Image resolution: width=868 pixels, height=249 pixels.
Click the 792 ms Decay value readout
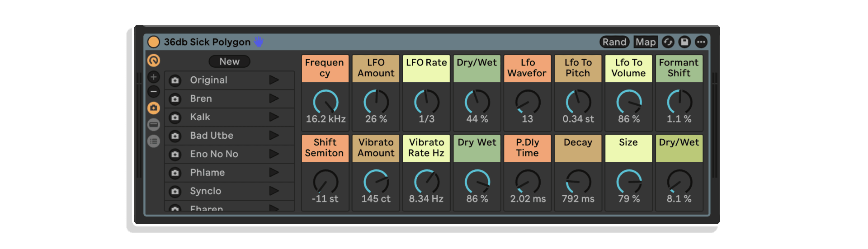pos(578,199)
